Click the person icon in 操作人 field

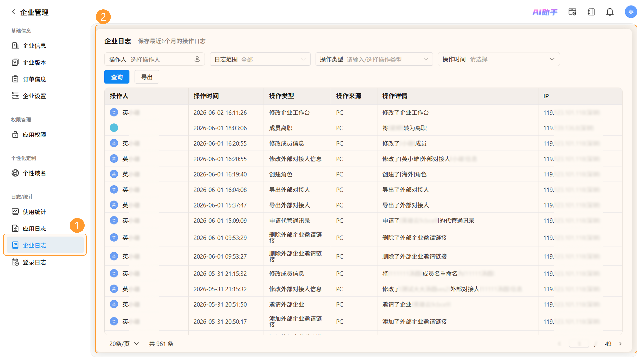197,59
